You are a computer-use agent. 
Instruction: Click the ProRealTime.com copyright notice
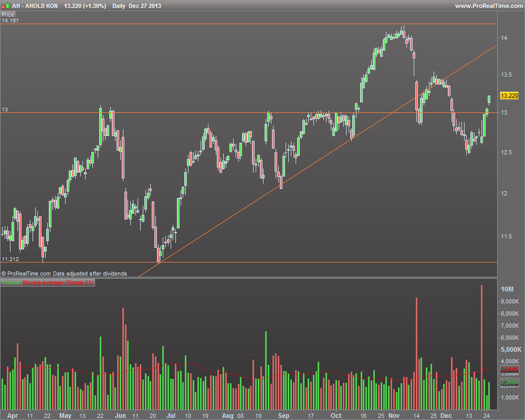point(64,274)
